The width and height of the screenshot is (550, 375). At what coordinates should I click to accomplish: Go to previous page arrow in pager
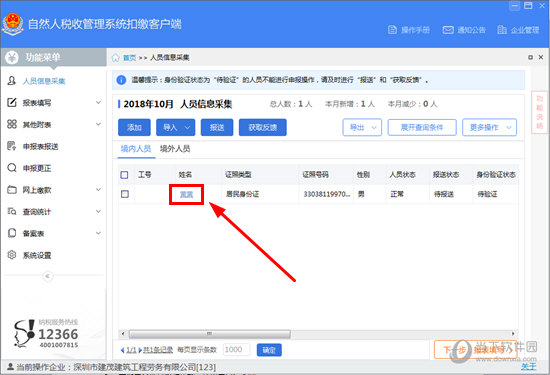click(122, 350)
